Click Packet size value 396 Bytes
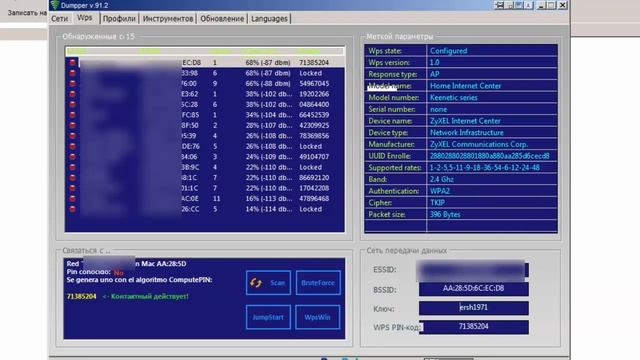 pos(444,214)
